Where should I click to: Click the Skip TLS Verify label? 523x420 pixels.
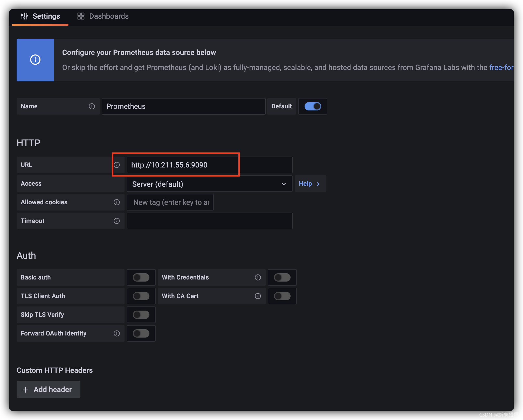tap(42, 315)
